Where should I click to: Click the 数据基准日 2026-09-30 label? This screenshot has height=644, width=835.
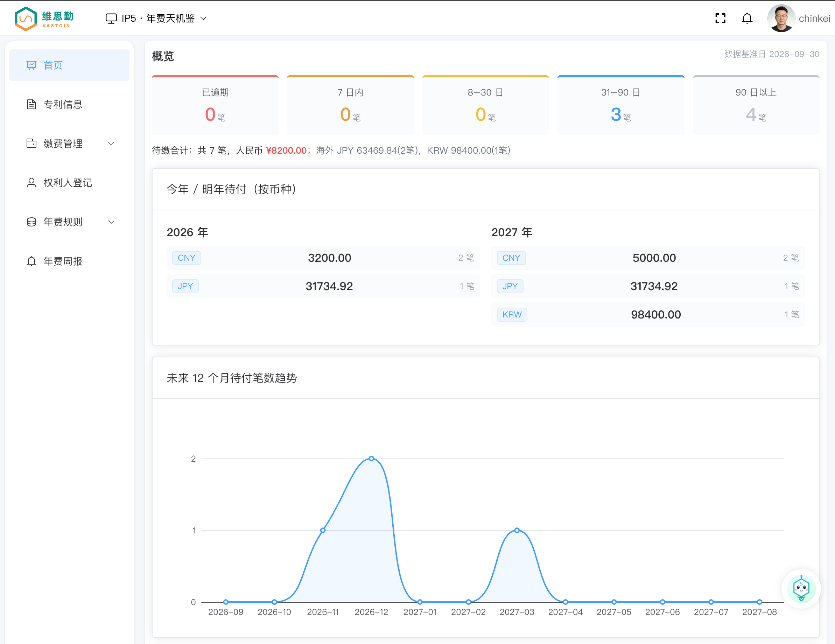coord(772,54)
